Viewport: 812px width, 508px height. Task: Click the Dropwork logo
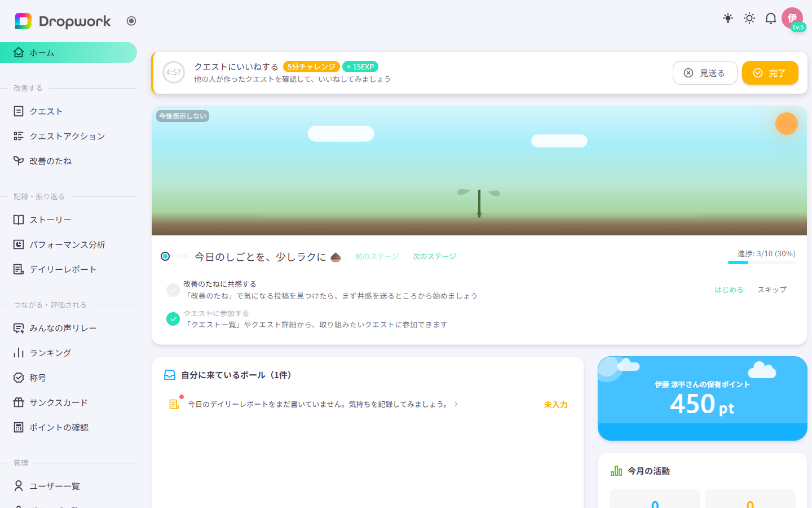(63, 21)
